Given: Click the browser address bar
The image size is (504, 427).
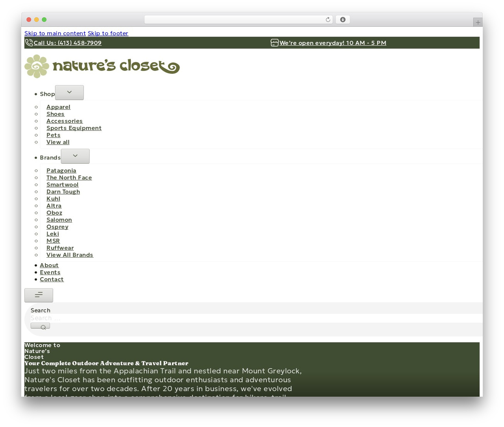Looking at the screenshot, I should (239, 20).
